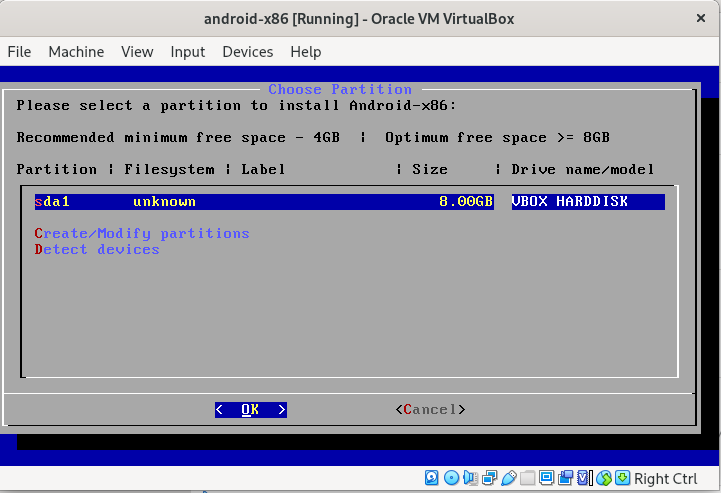
Task: Open the File menu
Action: 19,52
